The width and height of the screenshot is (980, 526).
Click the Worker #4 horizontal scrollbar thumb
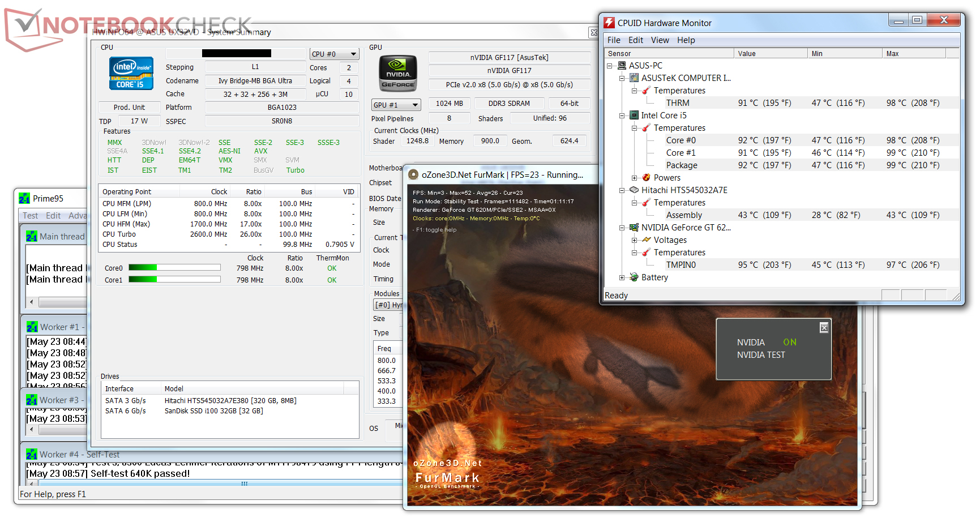pyautogui.click(x=245, y=484)
